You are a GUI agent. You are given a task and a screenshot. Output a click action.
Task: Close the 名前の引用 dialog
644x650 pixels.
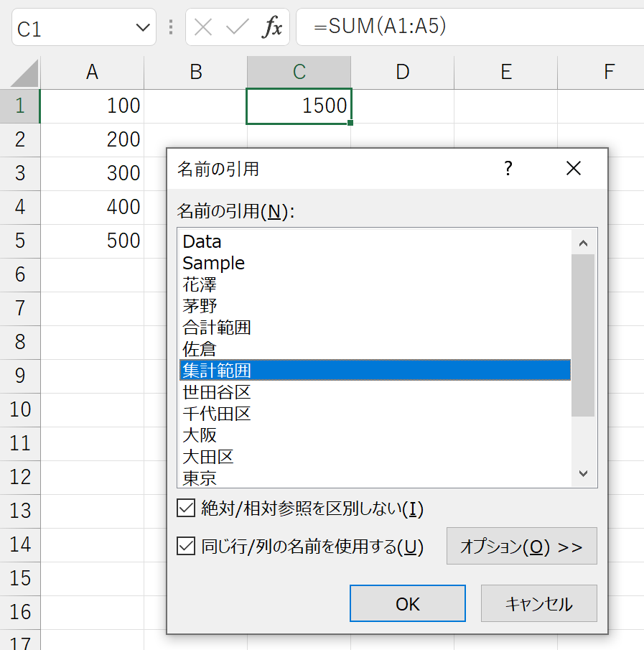click(574, 168)
